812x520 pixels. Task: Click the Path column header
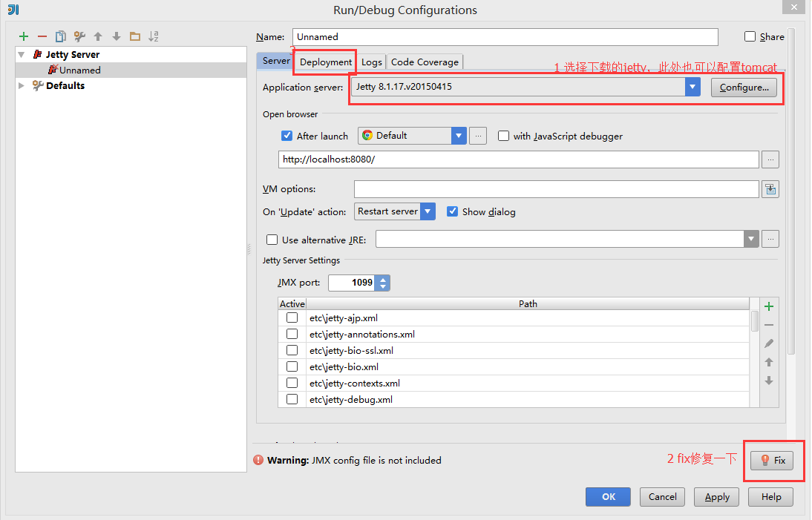tap(528, 303)
